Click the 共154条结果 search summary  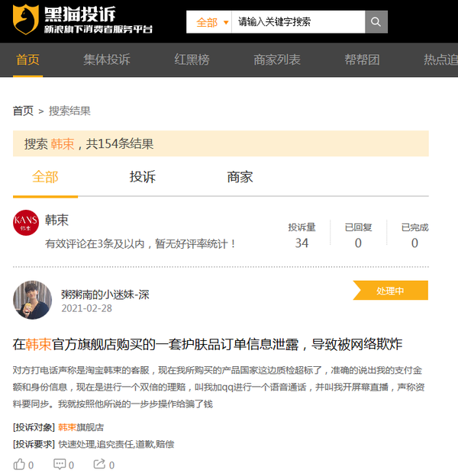pos(120,144)
